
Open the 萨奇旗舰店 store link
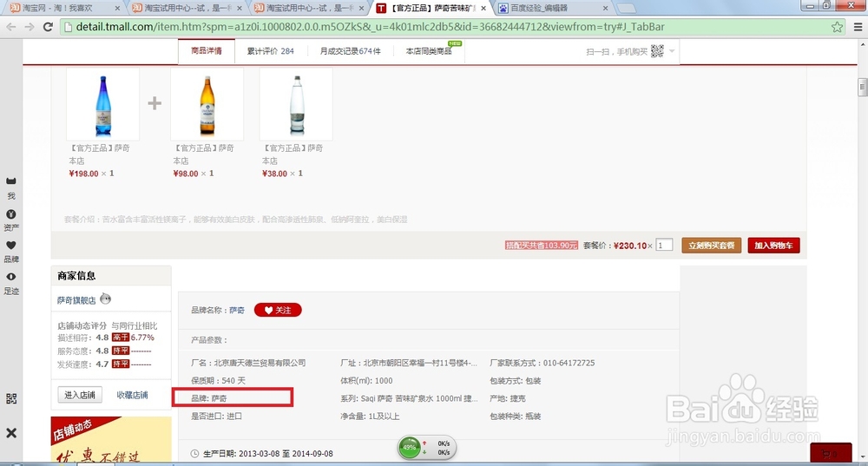click(x=76, y=300)
